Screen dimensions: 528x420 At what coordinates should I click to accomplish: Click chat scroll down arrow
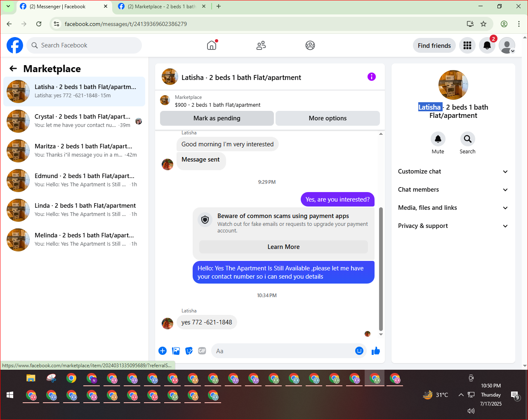381,334
